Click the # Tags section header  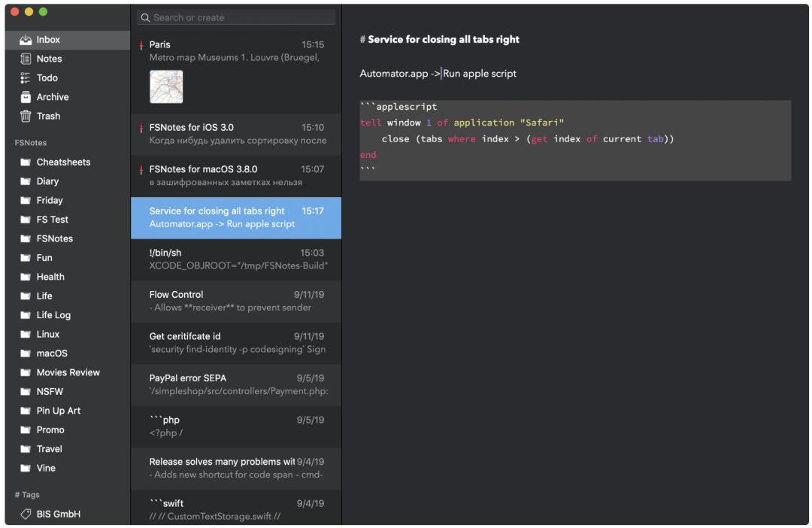tap(27, 496)
